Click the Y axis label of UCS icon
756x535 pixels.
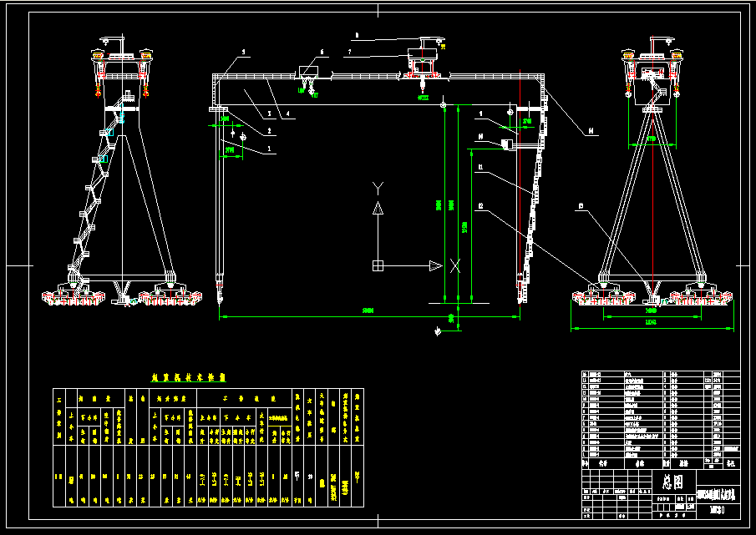378,188
